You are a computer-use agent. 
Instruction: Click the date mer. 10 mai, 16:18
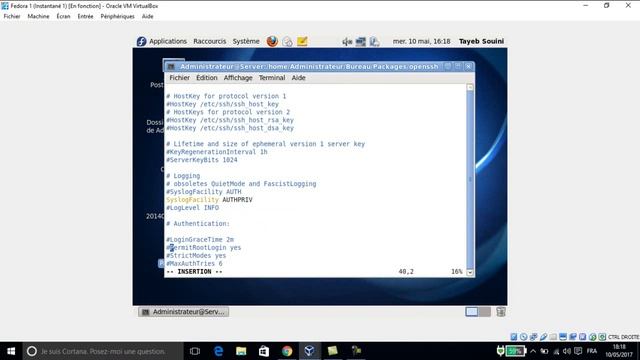(421, 41)
